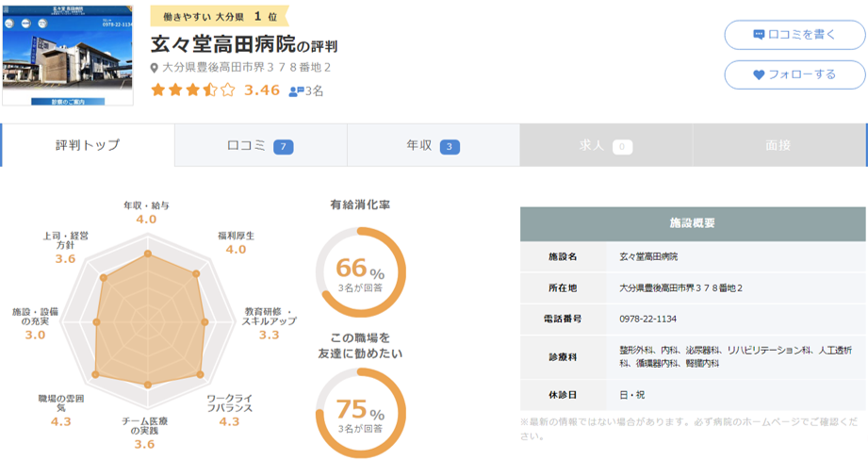Switch to the 口コミ tab
The width and height of the screenshot is (868, 460).
pyautogui.click(x=261, y=145)
